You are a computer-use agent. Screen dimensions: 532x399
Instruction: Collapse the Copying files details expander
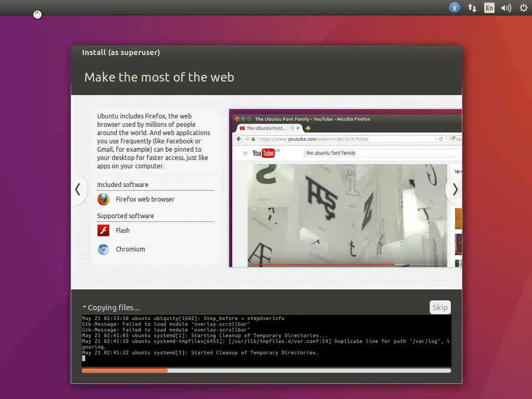84,307
